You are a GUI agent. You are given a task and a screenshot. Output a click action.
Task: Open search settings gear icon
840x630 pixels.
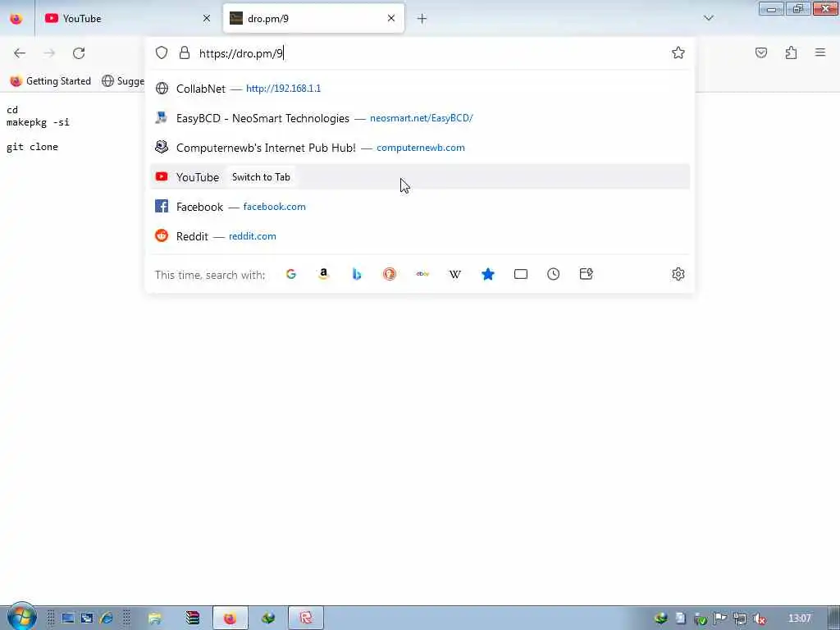click(x=678, y=274)
